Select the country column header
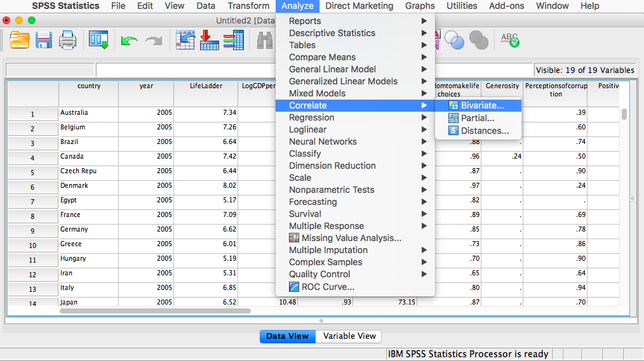Image resolution: width=644 pixels, height=361 pixels. tap(89, 94)
